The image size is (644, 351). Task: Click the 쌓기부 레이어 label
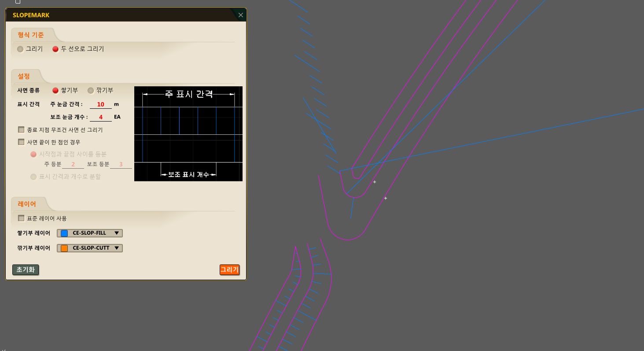click(33, 233)
